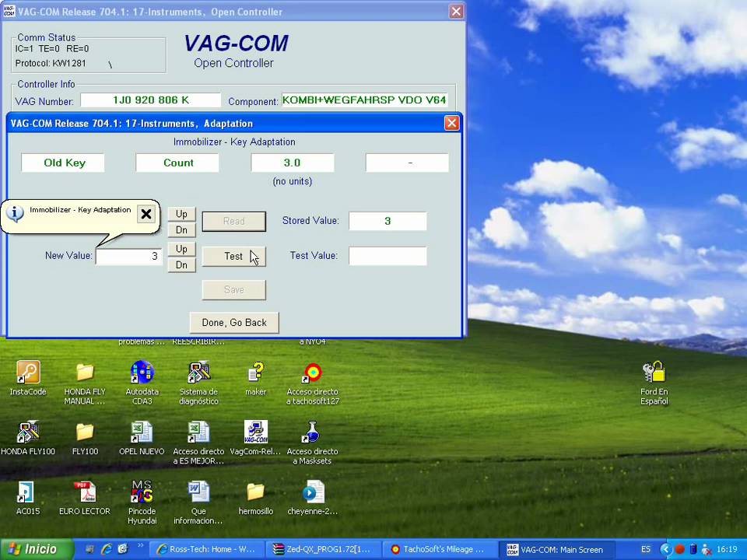
Task: Open the OPEL NUEVO spreadsheet
Action: (142, 438)
